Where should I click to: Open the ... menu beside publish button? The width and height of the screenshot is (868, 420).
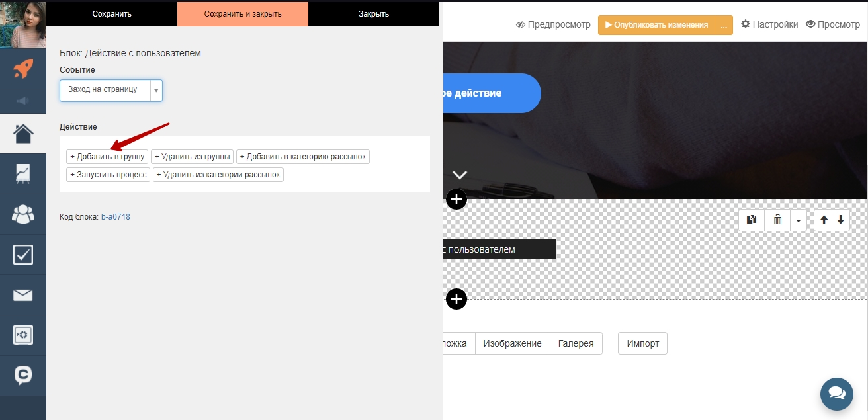(724, 25)
